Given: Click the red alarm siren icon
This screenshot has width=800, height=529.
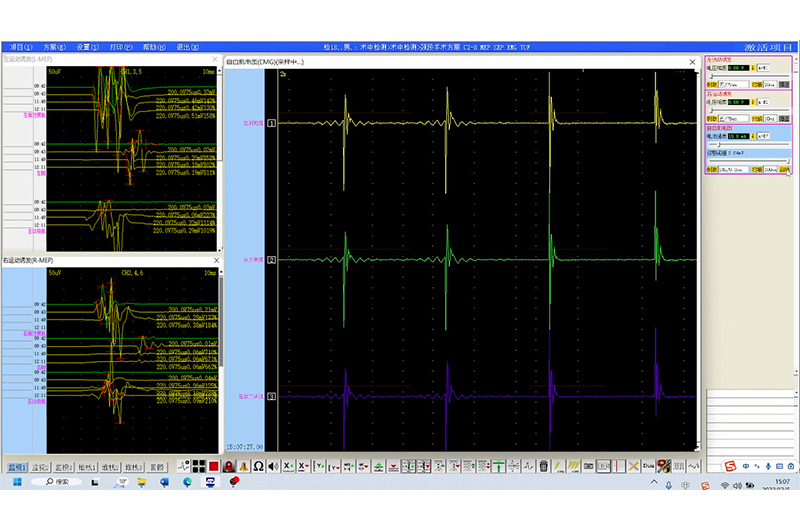Looking at the screenshot, I should pyautogui.click(x=229, y=466).
